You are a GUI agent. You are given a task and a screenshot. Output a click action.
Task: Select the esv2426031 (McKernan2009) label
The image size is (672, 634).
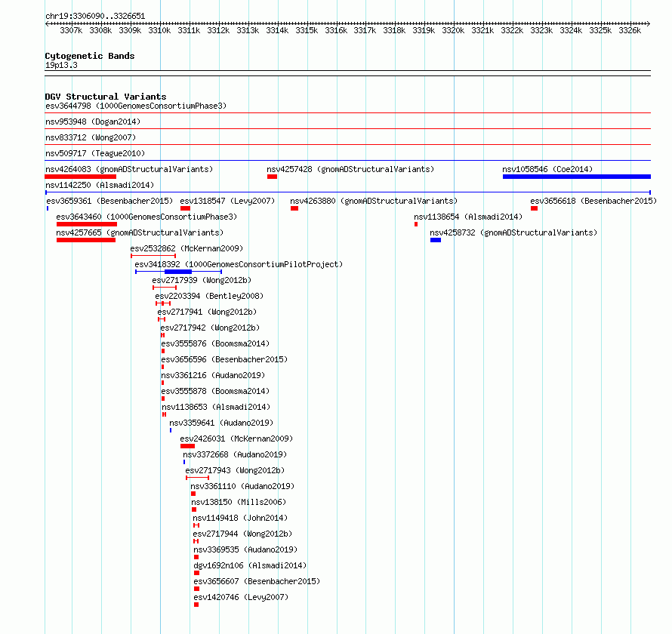[236, 439]
